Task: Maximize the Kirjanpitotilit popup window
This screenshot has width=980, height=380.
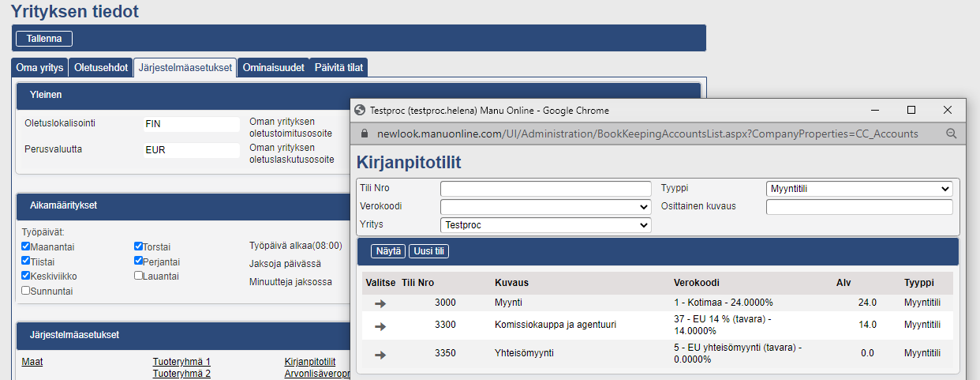Action: click(x=911, y=110)
